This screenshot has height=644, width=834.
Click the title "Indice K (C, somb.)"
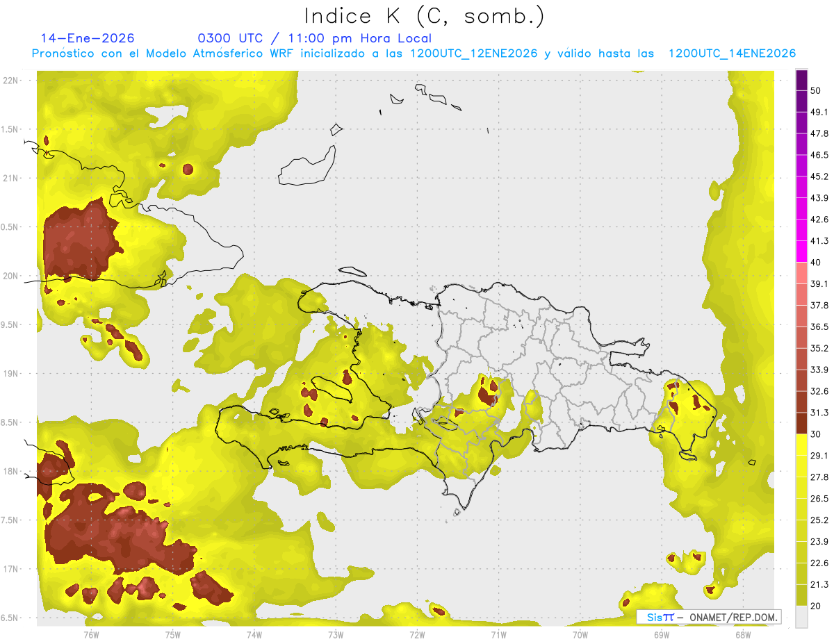[424, 16]
